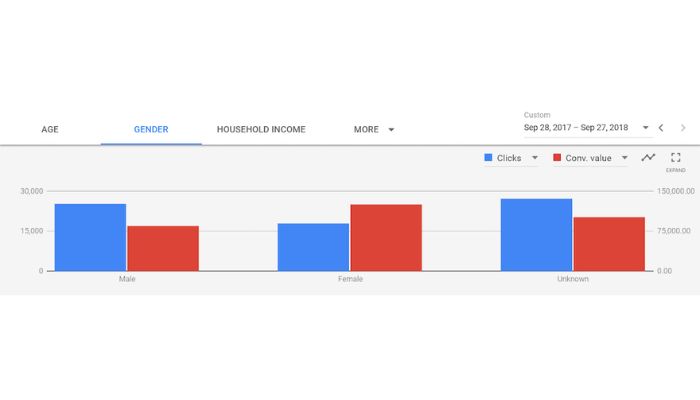This screenshot has height=400, width=700.
Task: Switch to the Age tab
Action: coord(50,129)
